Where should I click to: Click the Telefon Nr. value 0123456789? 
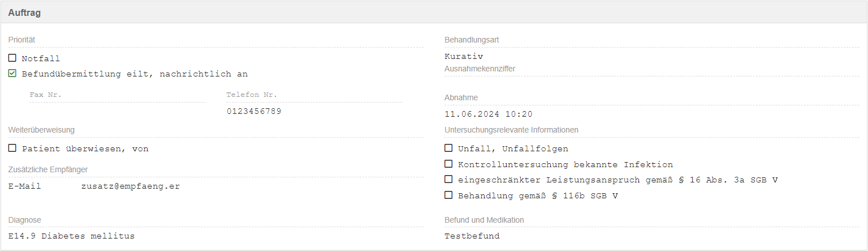pyautogui.click(x=254, y=111)
